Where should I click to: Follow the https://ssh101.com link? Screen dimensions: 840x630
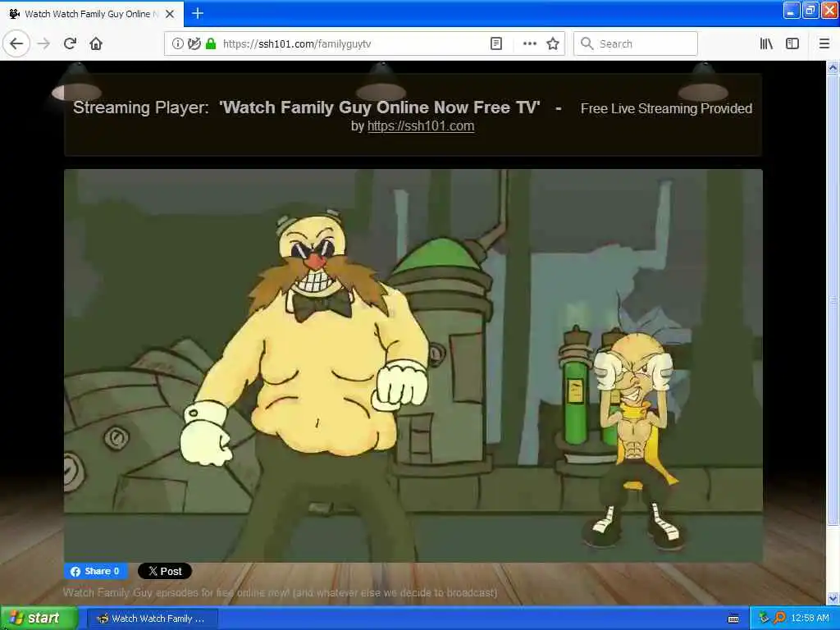[421, 126]
